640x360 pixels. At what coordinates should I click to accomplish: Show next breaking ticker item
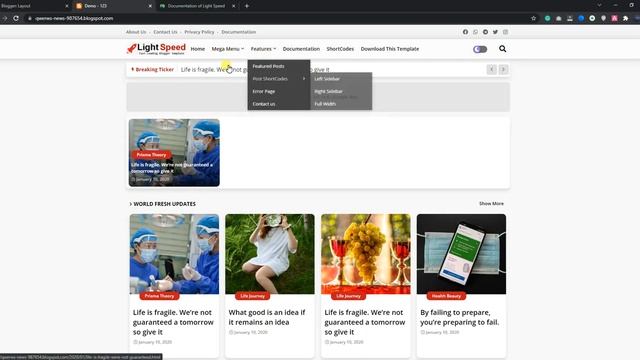(503, 69)
